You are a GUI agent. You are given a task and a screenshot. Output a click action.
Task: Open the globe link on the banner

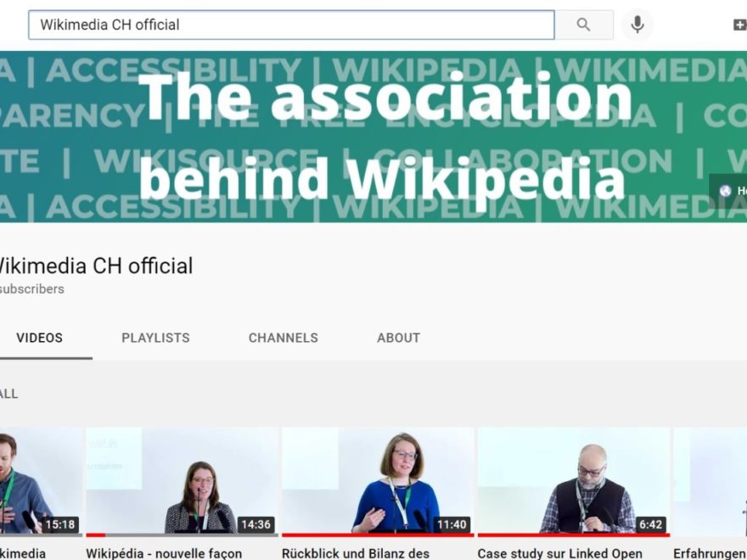click(x=727, y=191)
